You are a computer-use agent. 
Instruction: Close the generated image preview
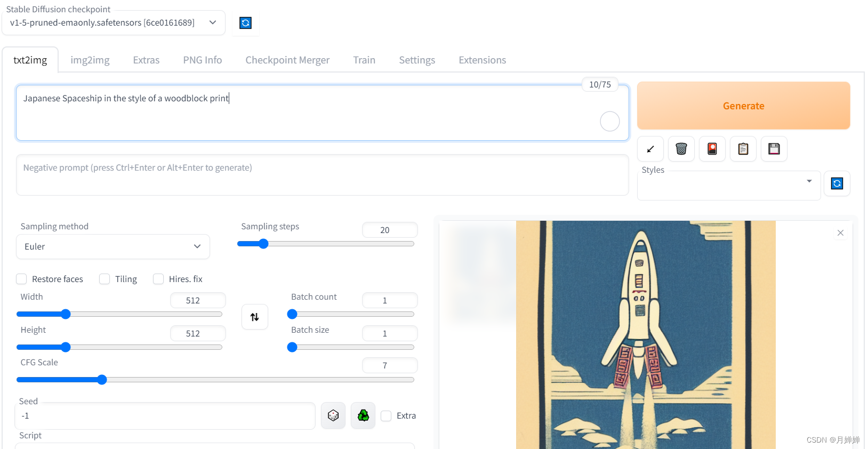[840, 233]
